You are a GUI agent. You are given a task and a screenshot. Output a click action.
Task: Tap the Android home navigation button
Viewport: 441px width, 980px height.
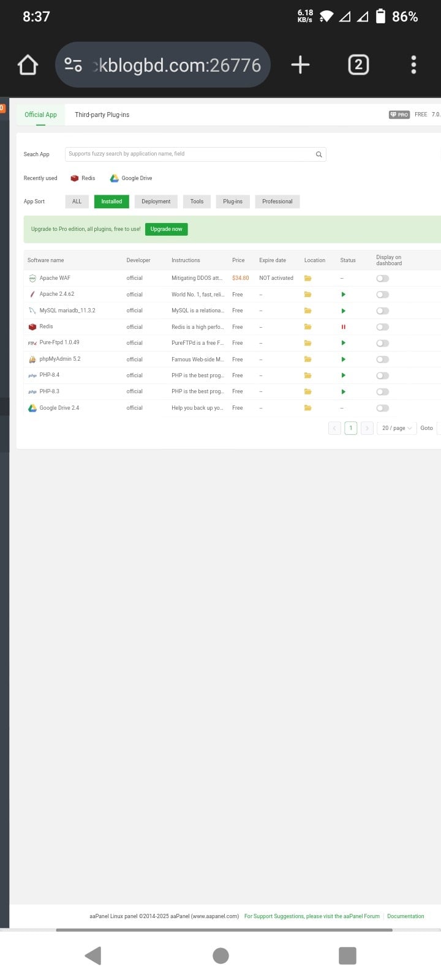click(x=221, y=956)
